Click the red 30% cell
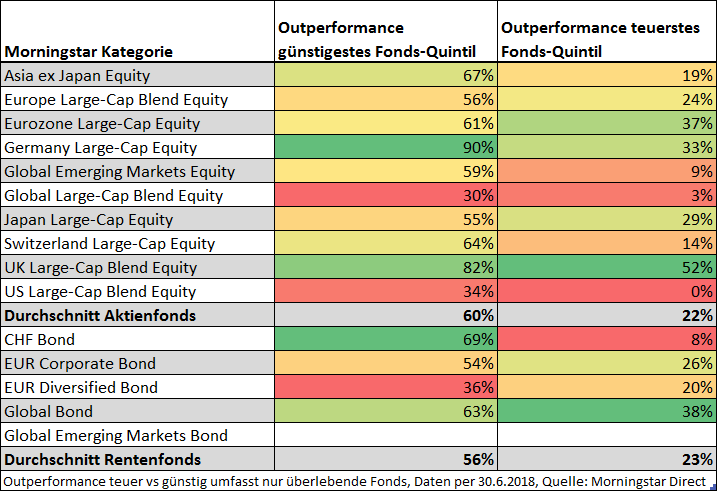 (386, 195)
